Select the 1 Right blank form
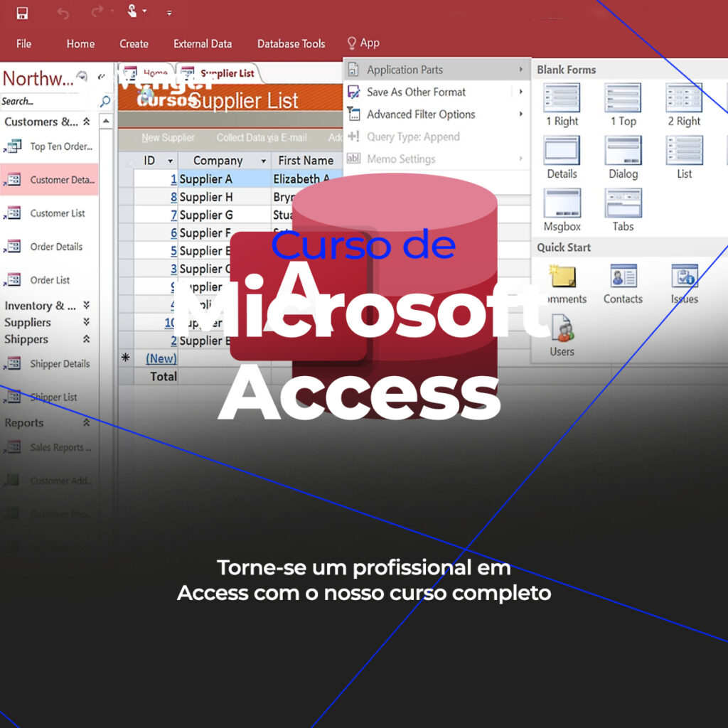This screenshot has width=728, height=728. pyautogui.click(x=562, y=105)
